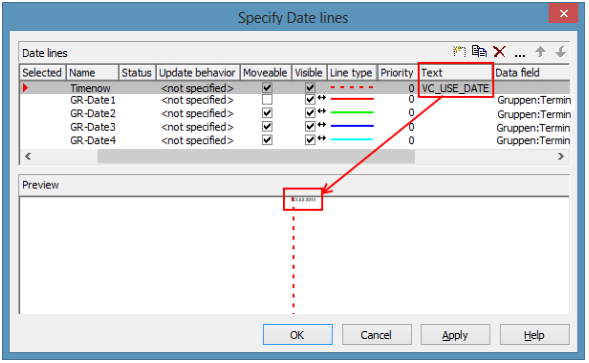Uncheck Moveable checkbox for GR-Date3
589x363 pixels.
(x=267, y=127)
